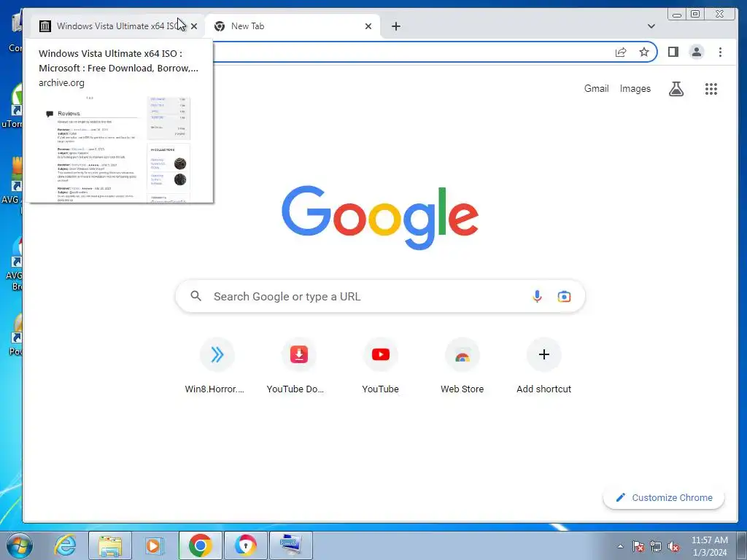Open the clock showing 11:57 AM
The width and height of the screenshot is (747, 560).
coord(709,546)
